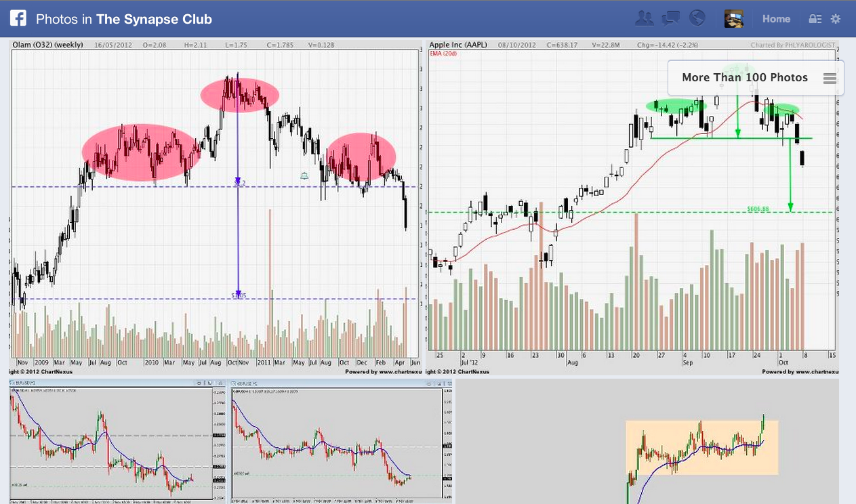Click the 'Photos in' header text
The image size is (856, 504).
(x=64, y=19)
